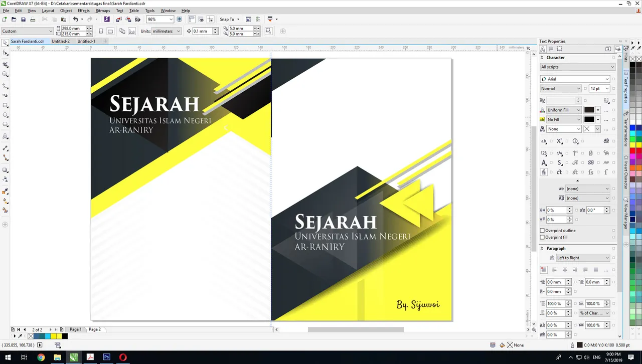Collapse the Character section

pyautogui.click(x=542, y=57)
